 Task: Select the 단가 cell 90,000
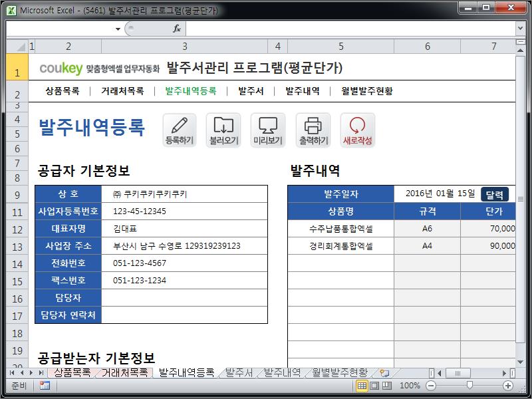click(x=488, y=246)
